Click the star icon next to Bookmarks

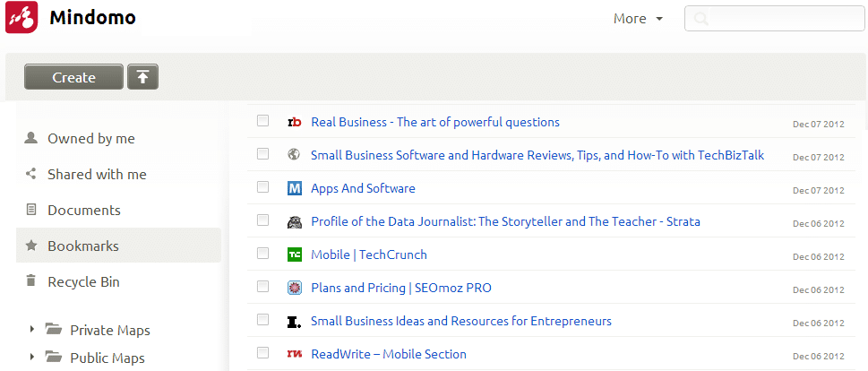click(31, 246)
